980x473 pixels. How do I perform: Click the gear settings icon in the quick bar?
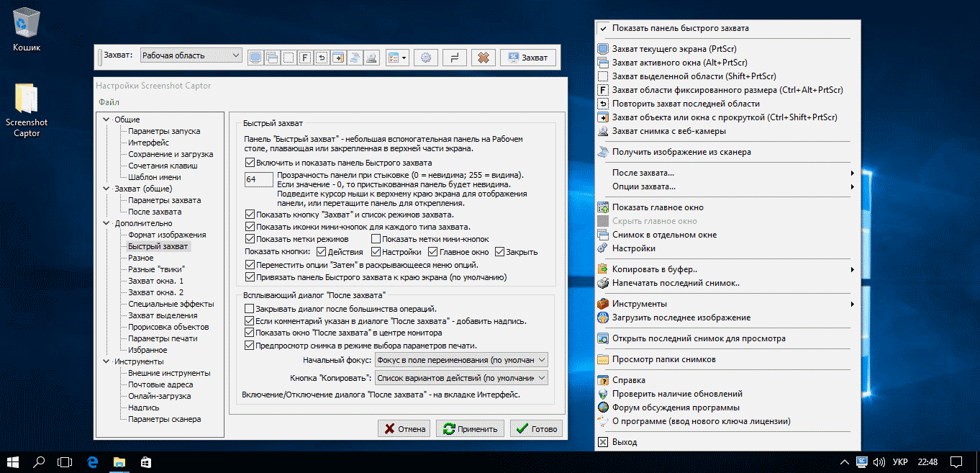(426, 58)
